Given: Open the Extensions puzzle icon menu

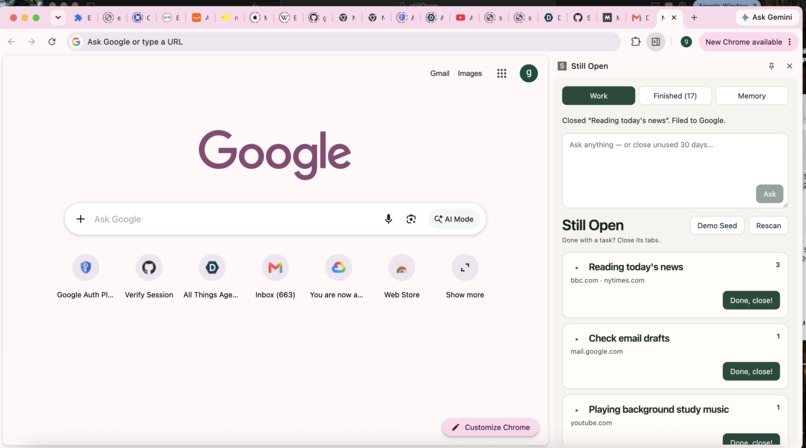Looking at the screenshot, I should point(636,42).
